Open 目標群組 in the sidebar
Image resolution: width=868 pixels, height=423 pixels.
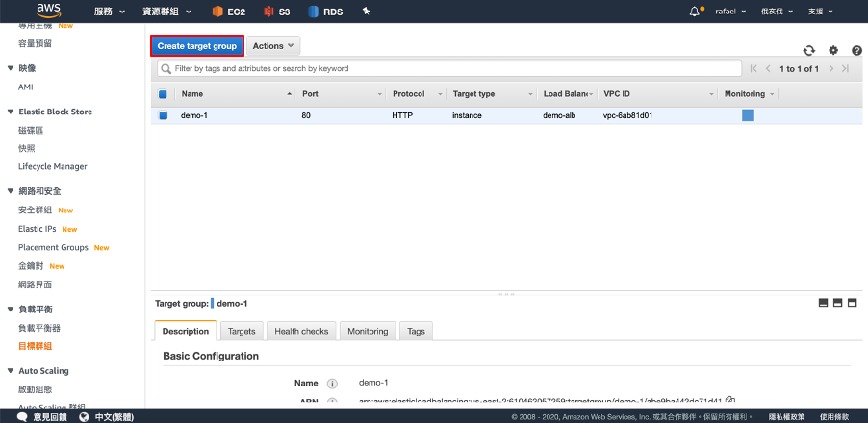36,347
